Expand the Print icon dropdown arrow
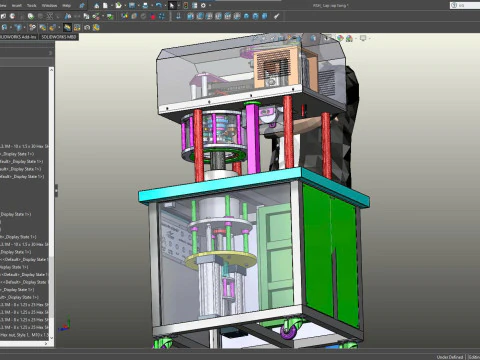 pos(151,6)
